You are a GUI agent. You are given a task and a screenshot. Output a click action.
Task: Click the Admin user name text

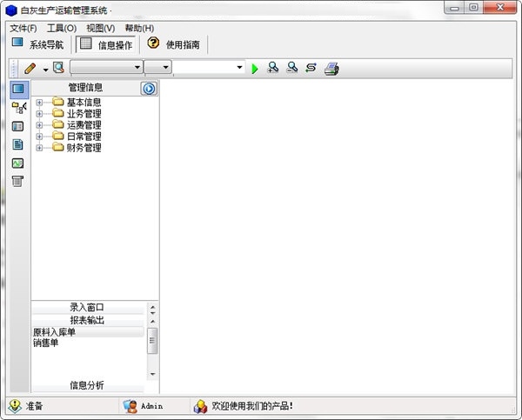click(151, 406)
